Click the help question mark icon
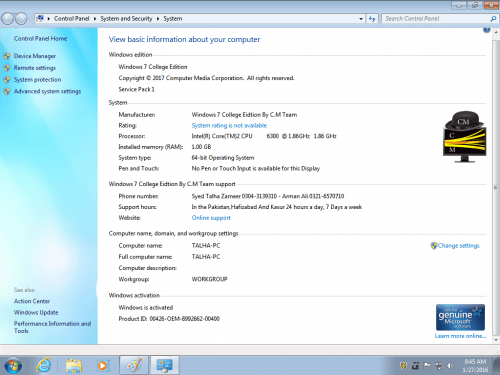 487,30
